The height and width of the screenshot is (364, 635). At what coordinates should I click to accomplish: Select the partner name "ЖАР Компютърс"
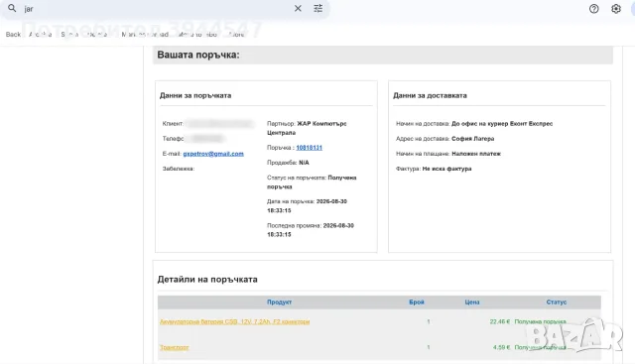[x=321, y=124]
